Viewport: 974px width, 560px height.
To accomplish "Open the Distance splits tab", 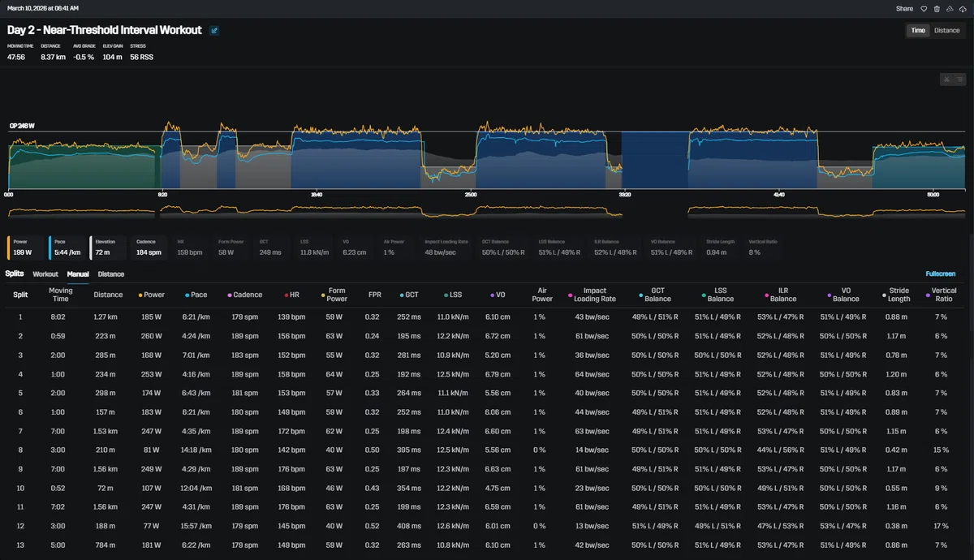I will coord(111,274).
